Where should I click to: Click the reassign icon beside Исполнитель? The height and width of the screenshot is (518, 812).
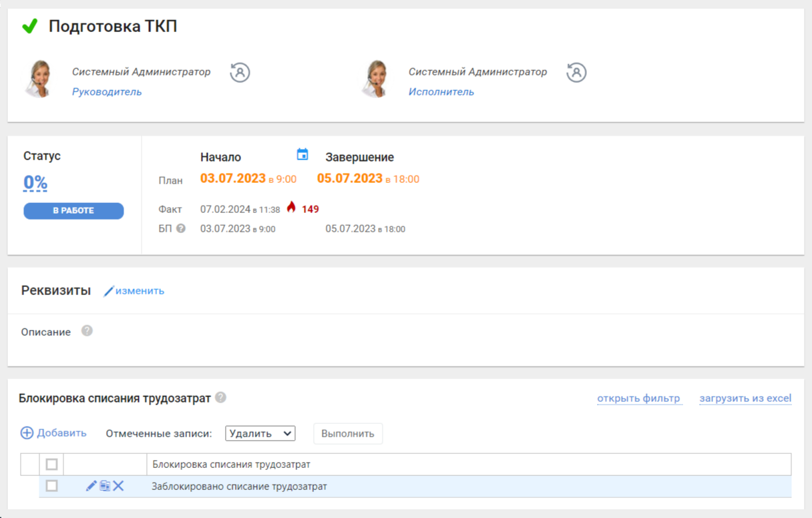point(576,72)
